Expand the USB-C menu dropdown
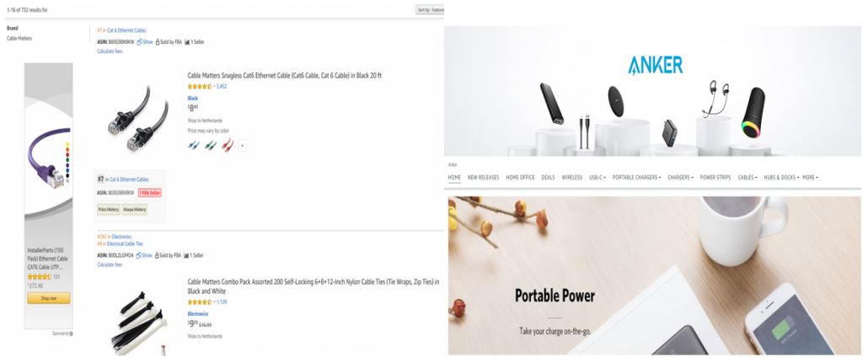 (597, 178)
